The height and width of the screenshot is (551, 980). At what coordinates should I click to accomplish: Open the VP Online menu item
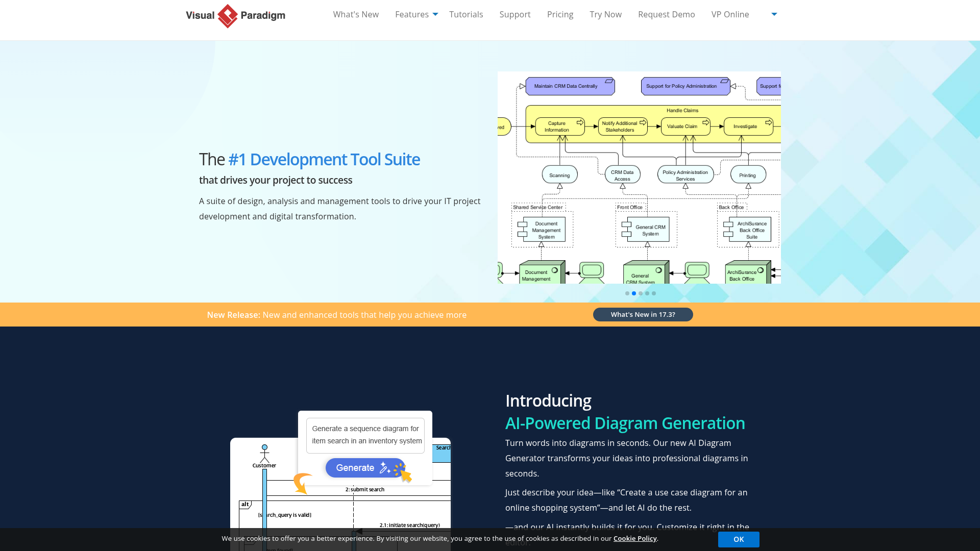730,14
